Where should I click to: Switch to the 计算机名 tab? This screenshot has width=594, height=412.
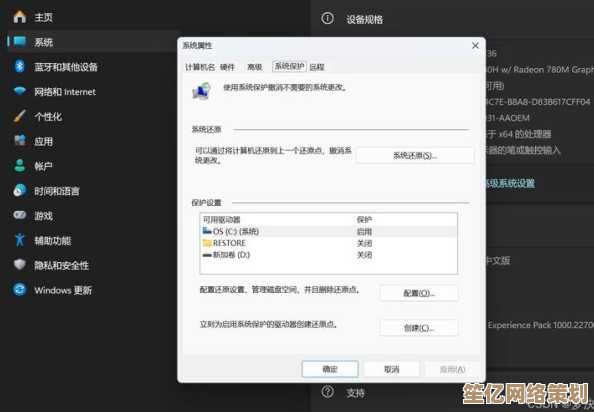click(200, 67)
